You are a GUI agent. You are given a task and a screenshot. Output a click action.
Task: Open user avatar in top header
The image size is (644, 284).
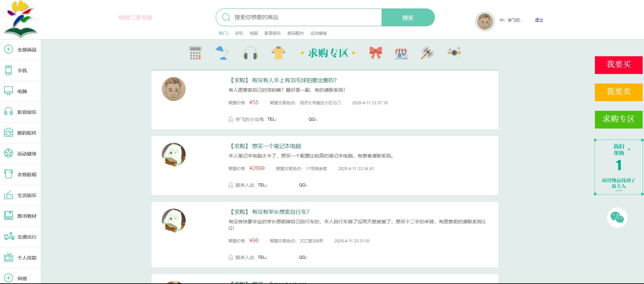click(x=485, y=21)
